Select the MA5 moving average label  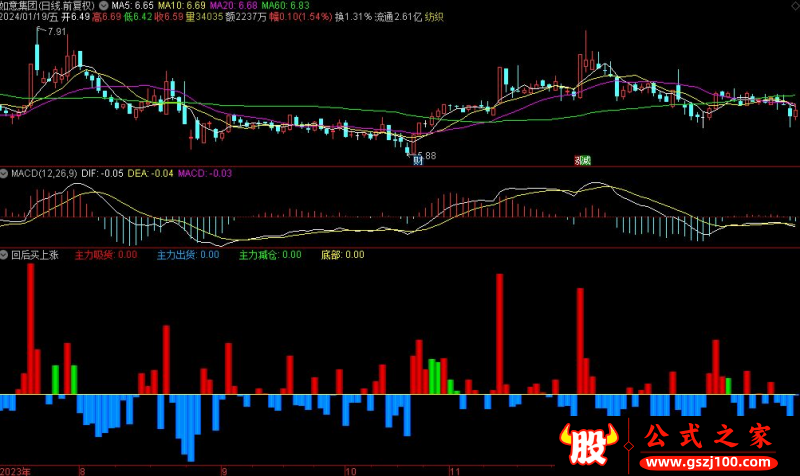pyautogui.click(x=131, y=5)
